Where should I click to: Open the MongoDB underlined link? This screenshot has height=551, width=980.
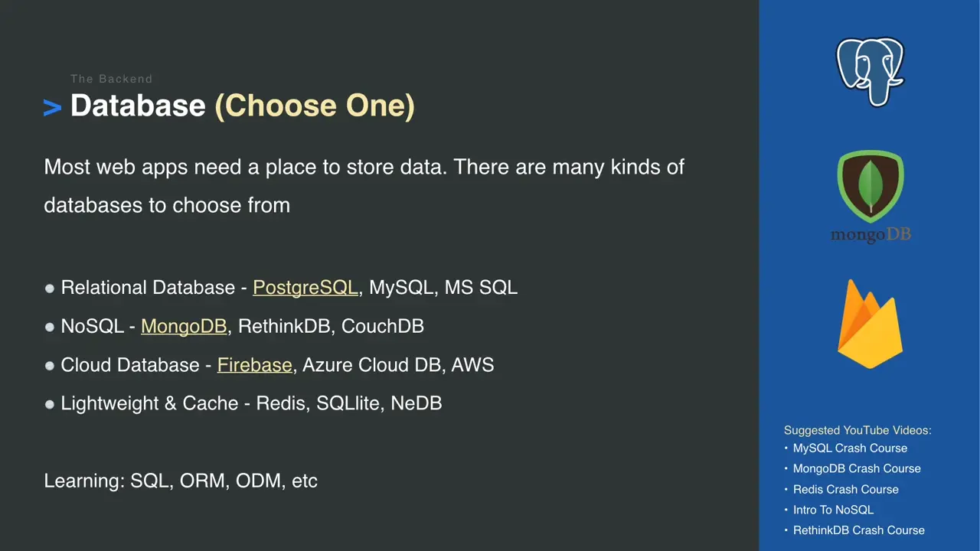tap(184, 326)
